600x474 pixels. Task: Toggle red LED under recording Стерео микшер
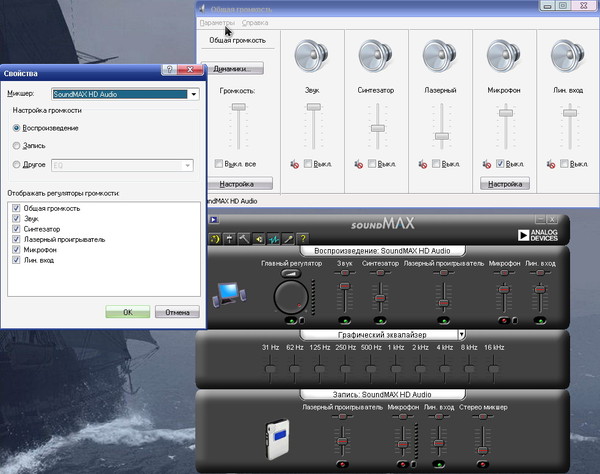(x=483, y=464)
